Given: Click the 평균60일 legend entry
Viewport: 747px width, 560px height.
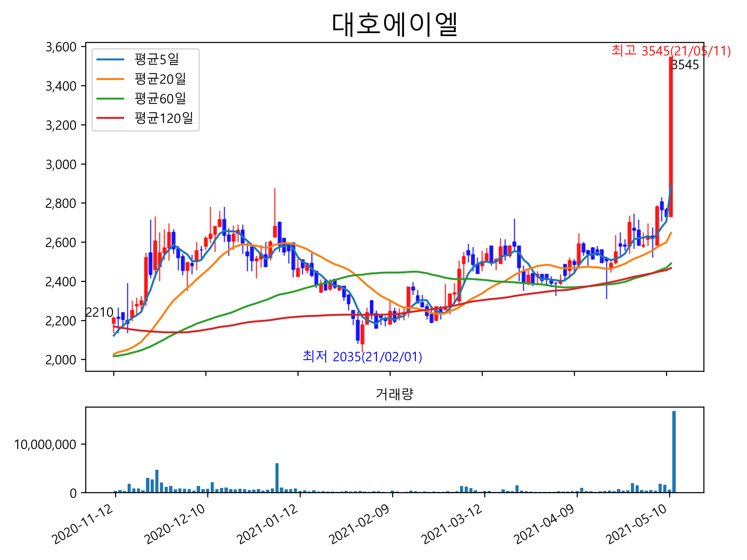Looking at the screenshot, I should [x=160, y=99].
